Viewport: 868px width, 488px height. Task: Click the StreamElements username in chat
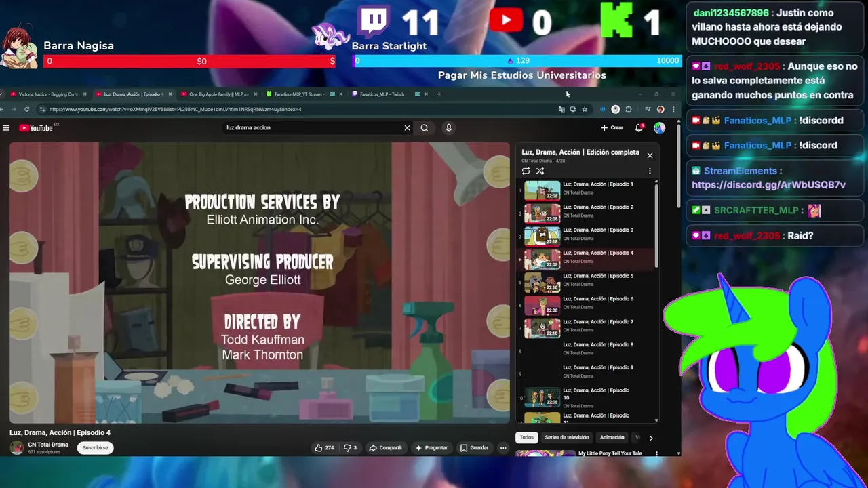[x=740, y=171]
